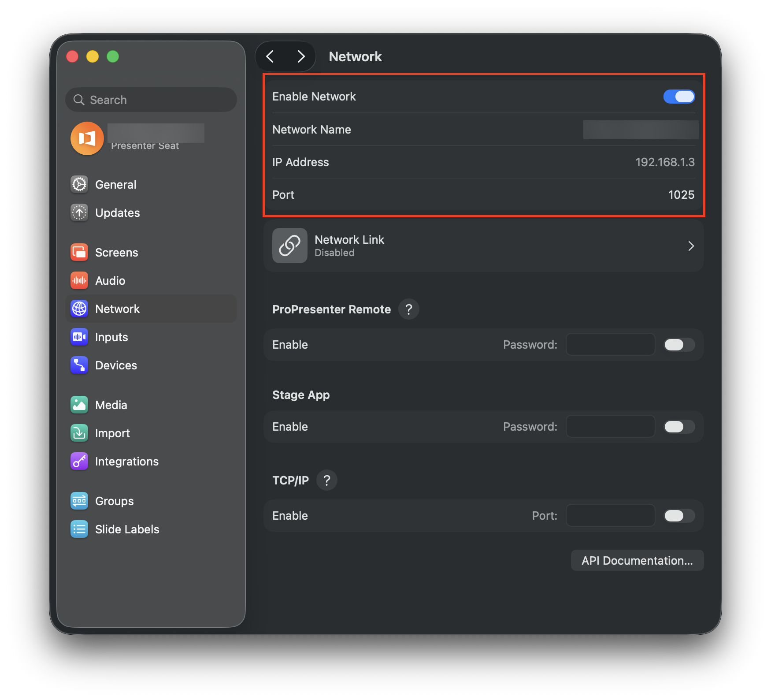Go forward with the right arrow
771x700 pixels.
(301, 56)
